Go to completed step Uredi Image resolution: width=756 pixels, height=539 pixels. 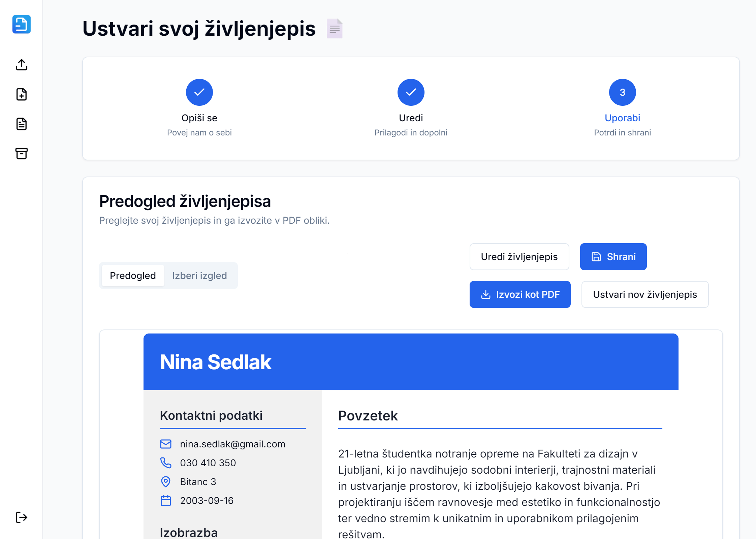click(411, 92)
